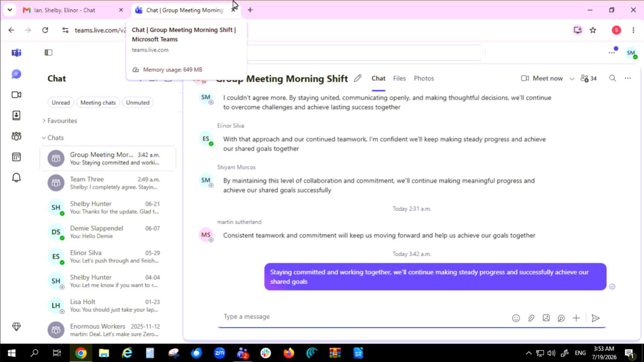Filter chats by Meeting chats

point(98,102)
